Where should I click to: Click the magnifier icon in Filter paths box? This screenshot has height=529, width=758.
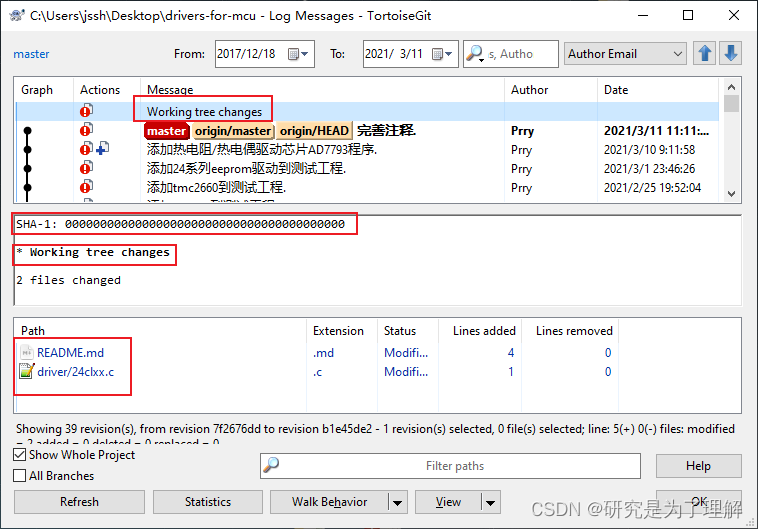point(271,465)
